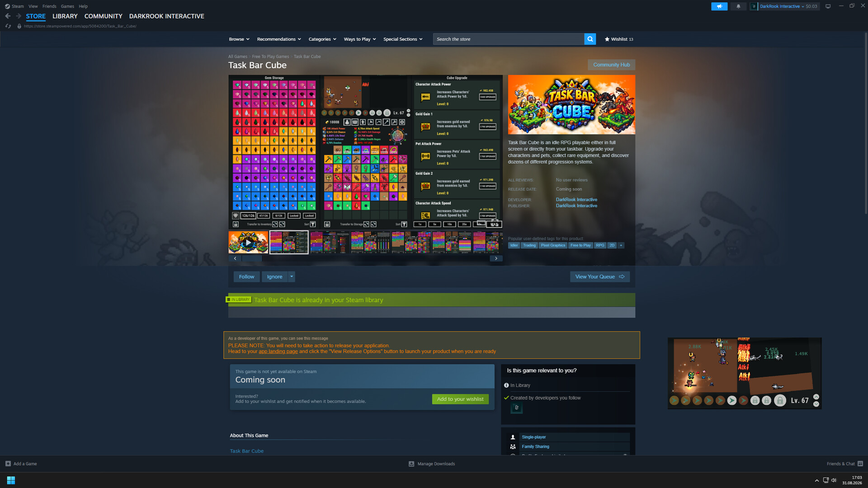Open the Community Hub
This screenshot has height=488, width=868.
point(611,65)
